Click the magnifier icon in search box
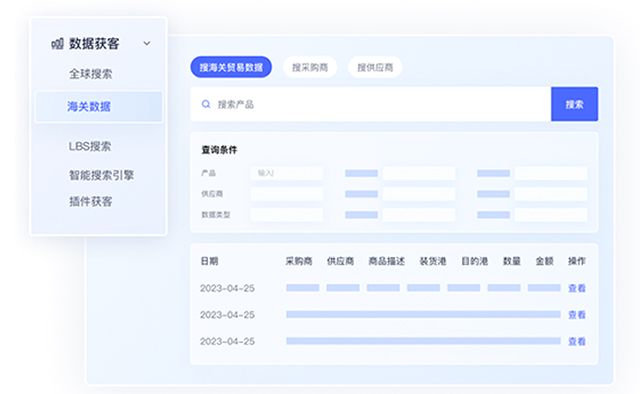 click(206, 104)
